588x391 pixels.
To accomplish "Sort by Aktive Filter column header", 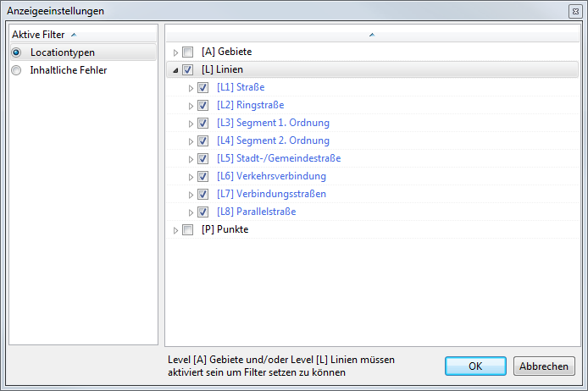I will point(44,35).
